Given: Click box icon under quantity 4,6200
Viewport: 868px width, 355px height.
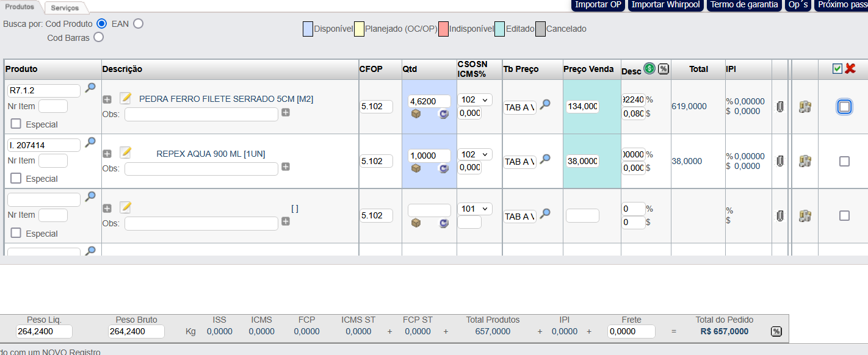Looking at the screenshot, I should (x=416, y=113).
